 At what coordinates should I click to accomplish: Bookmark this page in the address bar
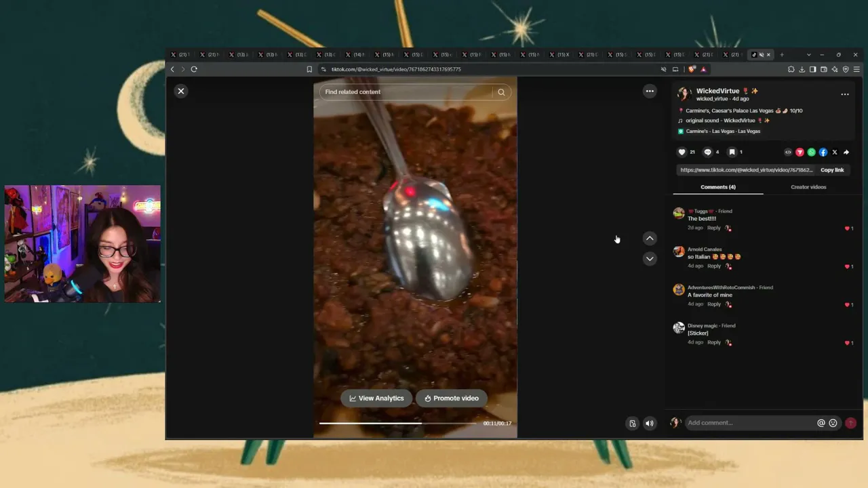point(309,69)
